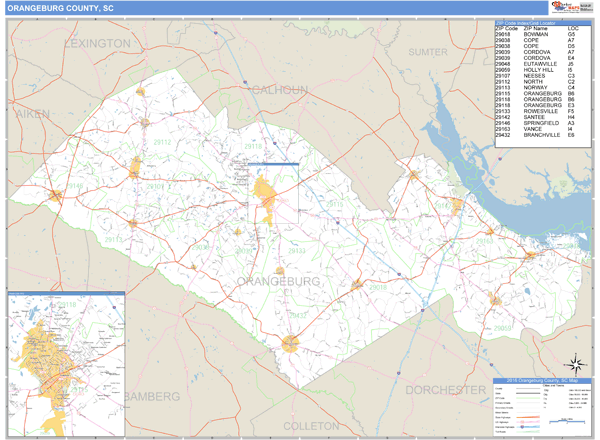Click the large ORANGEBURG county label on map

pos(278,282)
